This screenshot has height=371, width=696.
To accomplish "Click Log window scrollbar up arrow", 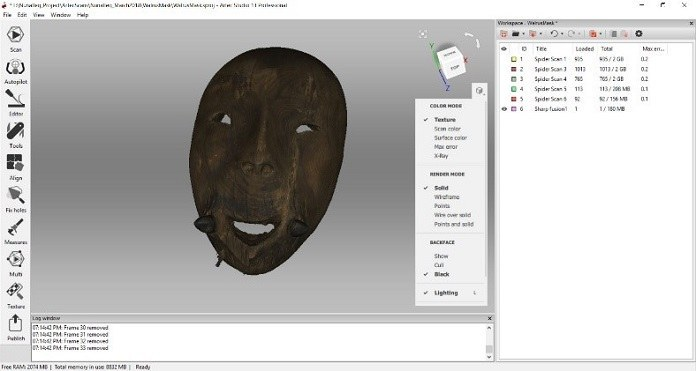I will 490,328.
